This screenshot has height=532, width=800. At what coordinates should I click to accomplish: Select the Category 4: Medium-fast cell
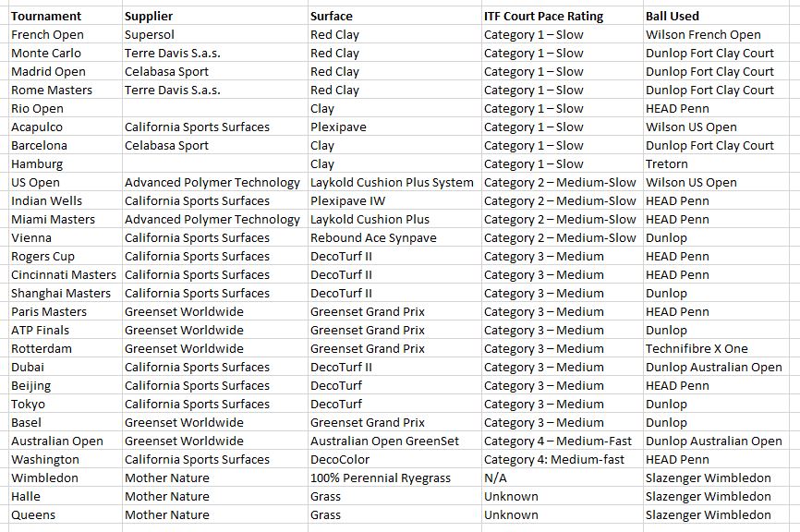pos(563,460)
